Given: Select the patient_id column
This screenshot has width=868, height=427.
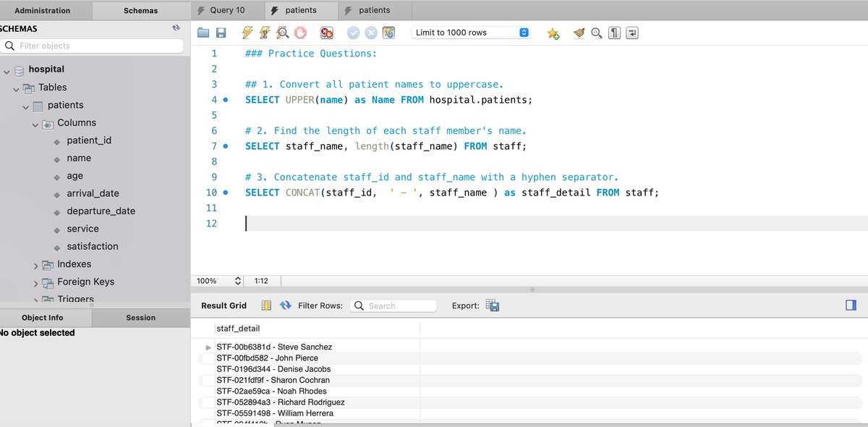Looking at the screenshot, I should 89,140.
